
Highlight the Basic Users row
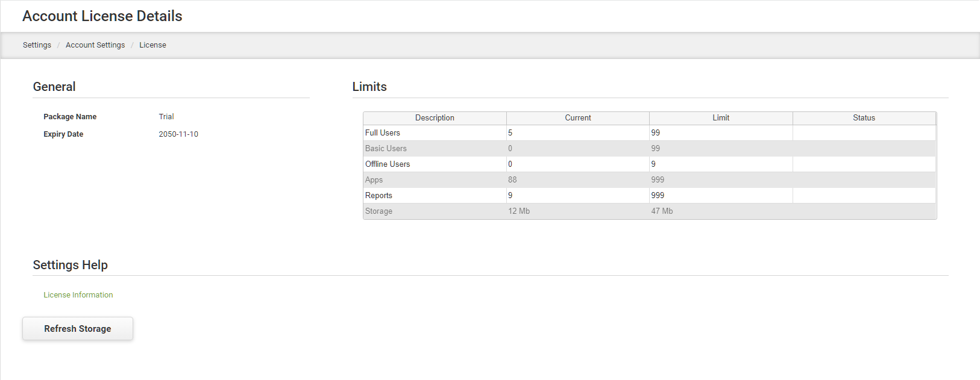386,149
